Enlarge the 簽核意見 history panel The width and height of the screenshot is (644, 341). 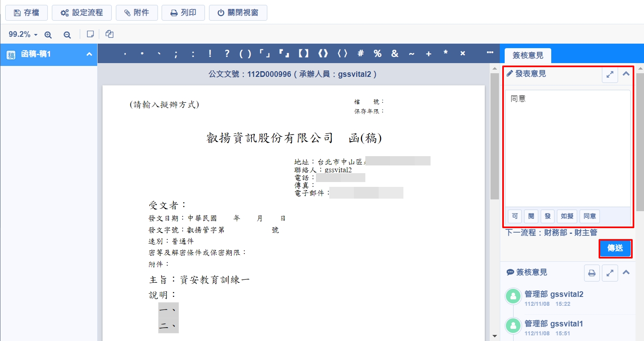[610, 273]
